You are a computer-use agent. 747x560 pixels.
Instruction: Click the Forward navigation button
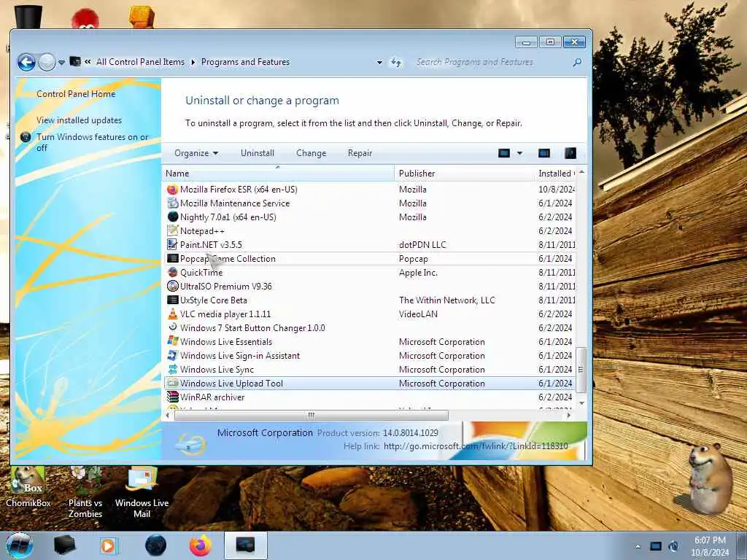coord(47,63)
